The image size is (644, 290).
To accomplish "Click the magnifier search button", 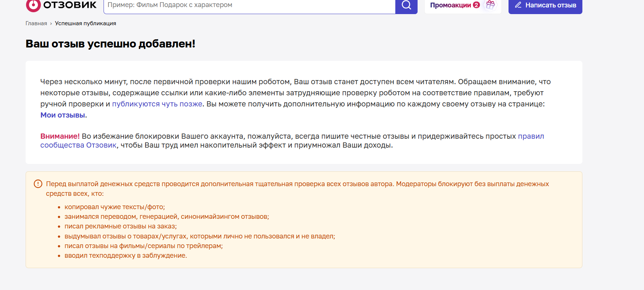I will pos(406,5).
